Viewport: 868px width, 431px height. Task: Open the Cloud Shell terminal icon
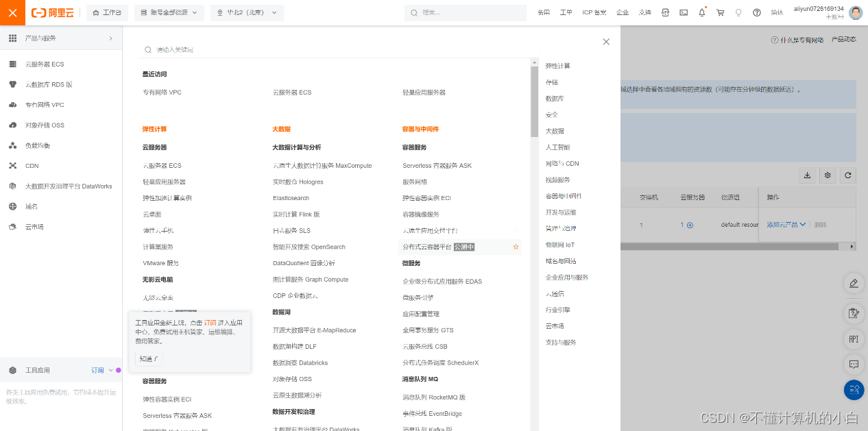point(684,12)
